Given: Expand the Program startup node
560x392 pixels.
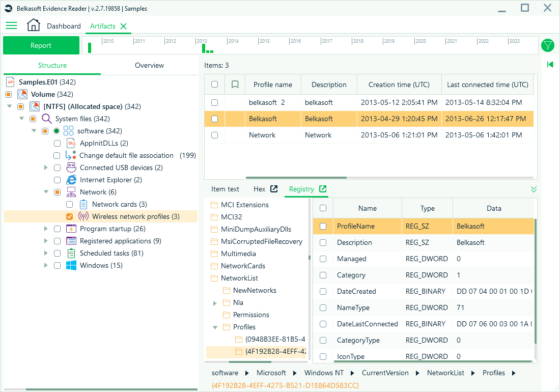Looking at the screenshot, I should pyautogui.click(x=45, y=229).
